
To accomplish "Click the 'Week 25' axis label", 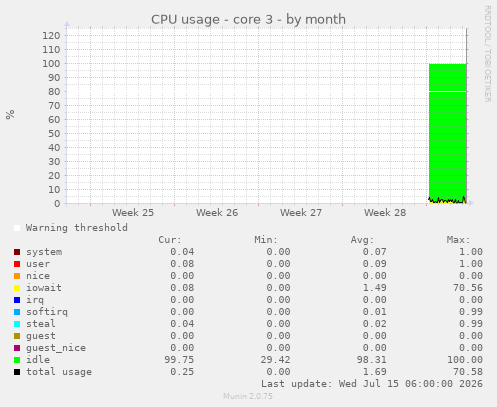I will tap(133, 213).
